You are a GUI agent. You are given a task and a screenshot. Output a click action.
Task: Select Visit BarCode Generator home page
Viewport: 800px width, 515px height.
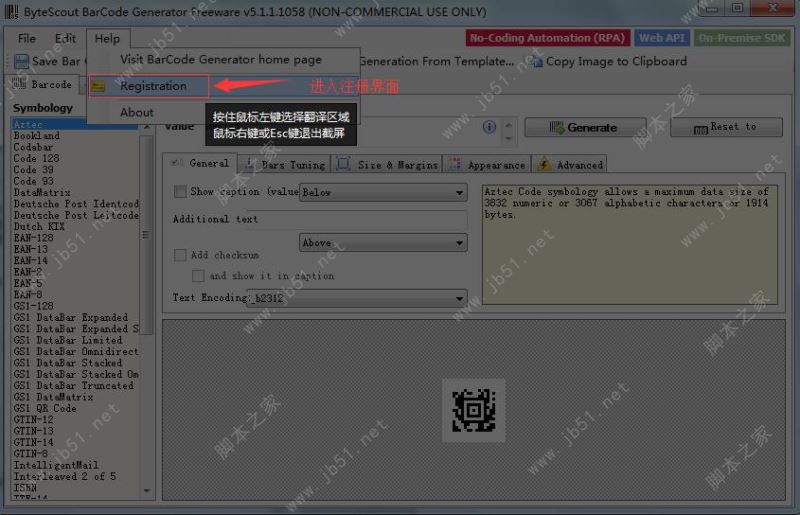[x=221, y=59]
